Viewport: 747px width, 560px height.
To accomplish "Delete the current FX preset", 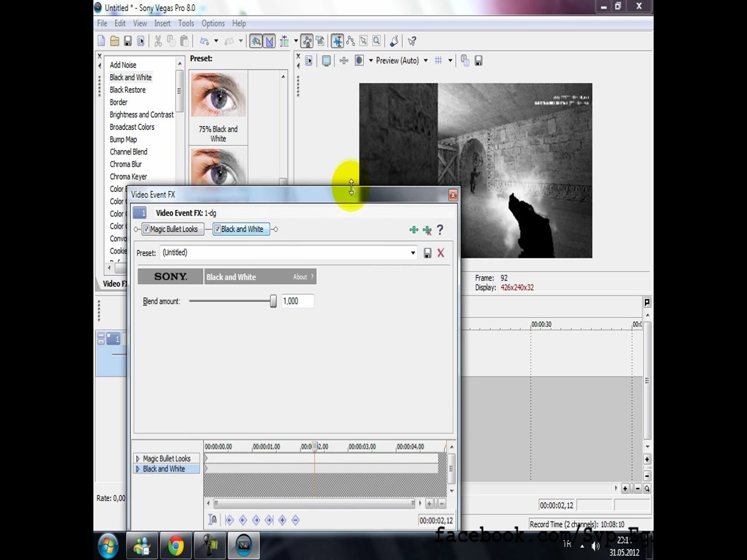I will 441,253.
